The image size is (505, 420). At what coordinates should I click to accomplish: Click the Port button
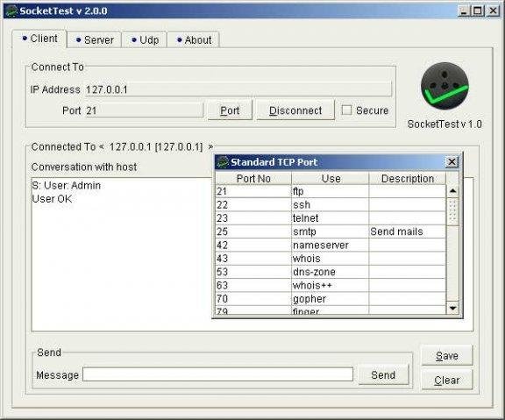click(x=230, y=110)
